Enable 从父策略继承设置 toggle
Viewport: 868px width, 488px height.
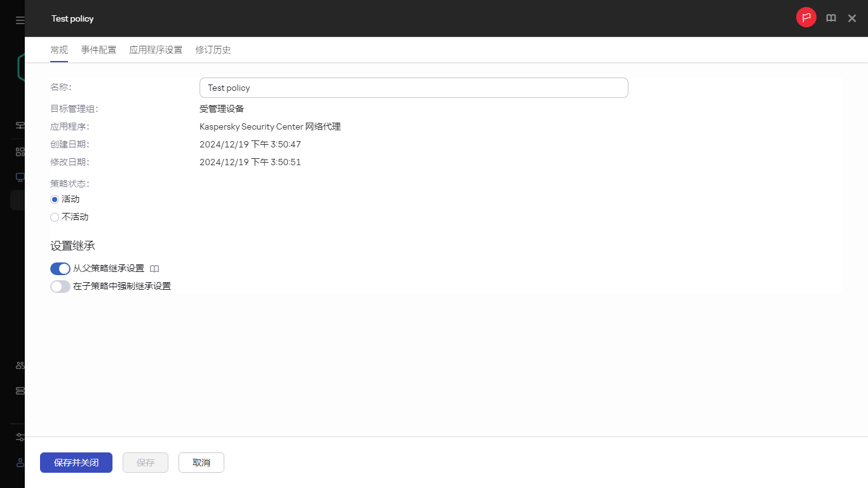point(60,268)
